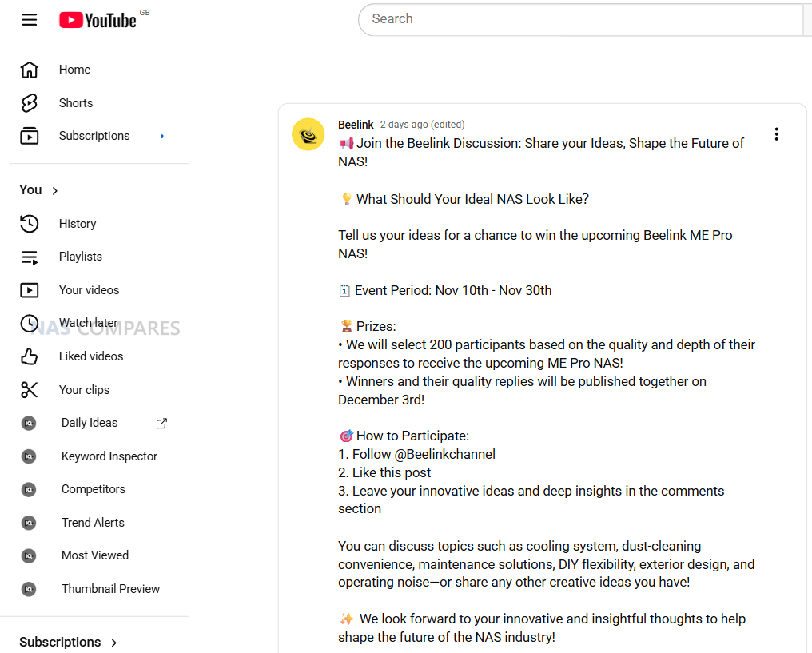
Task: Click the Beelink channel name link
Action: point(356,125)
